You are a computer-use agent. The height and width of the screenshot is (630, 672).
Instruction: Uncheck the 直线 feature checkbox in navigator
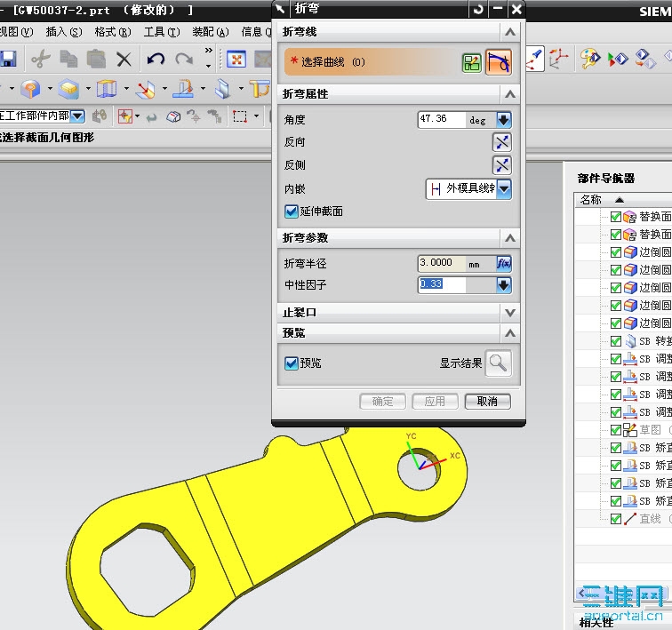click(616, 519)
